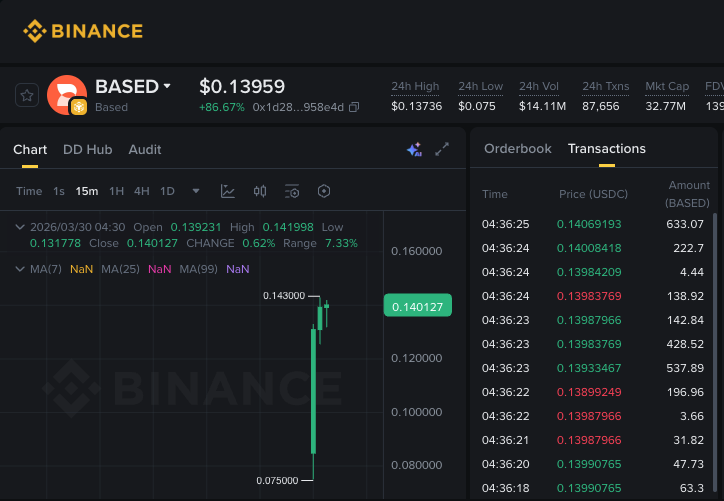Click the $0.13959 price headline
Viewport: 724px width, 501px height.
(242, 86)
